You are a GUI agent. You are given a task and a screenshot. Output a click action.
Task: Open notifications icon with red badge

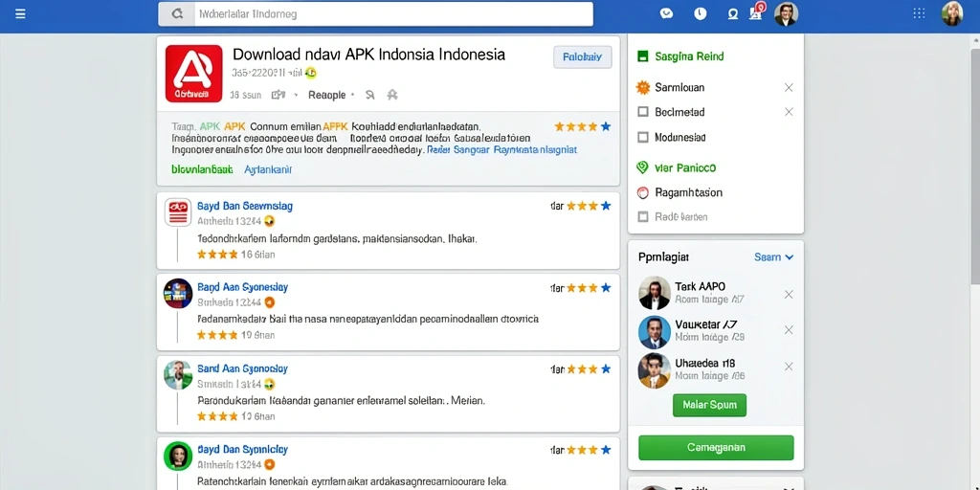pos(756,11)
